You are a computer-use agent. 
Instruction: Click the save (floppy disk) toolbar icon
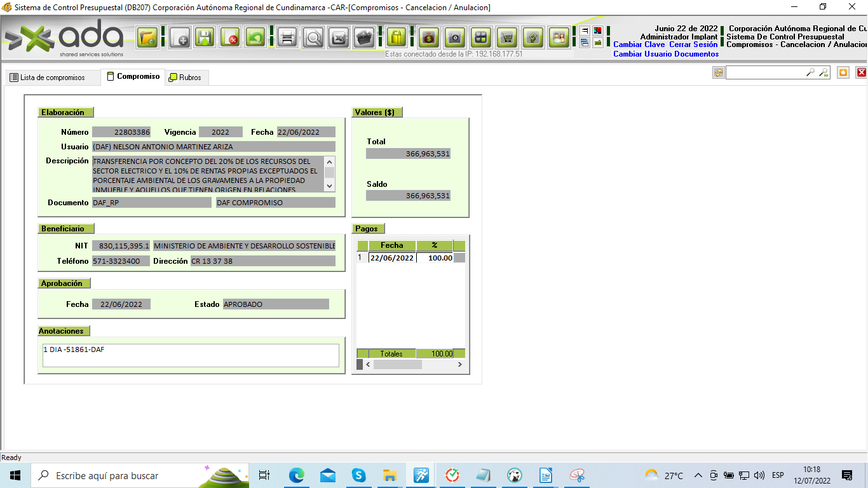pyautogui.click(x=205, y=38)
